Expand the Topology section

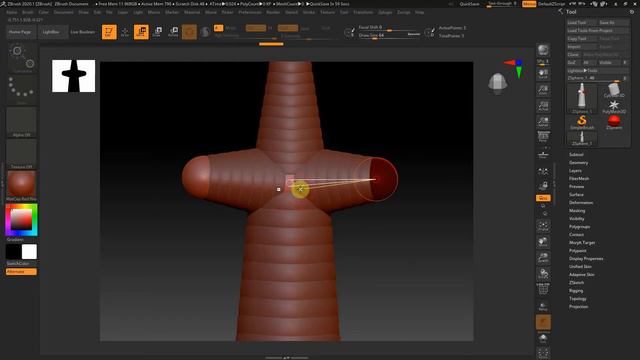click(x=578, y=299)
